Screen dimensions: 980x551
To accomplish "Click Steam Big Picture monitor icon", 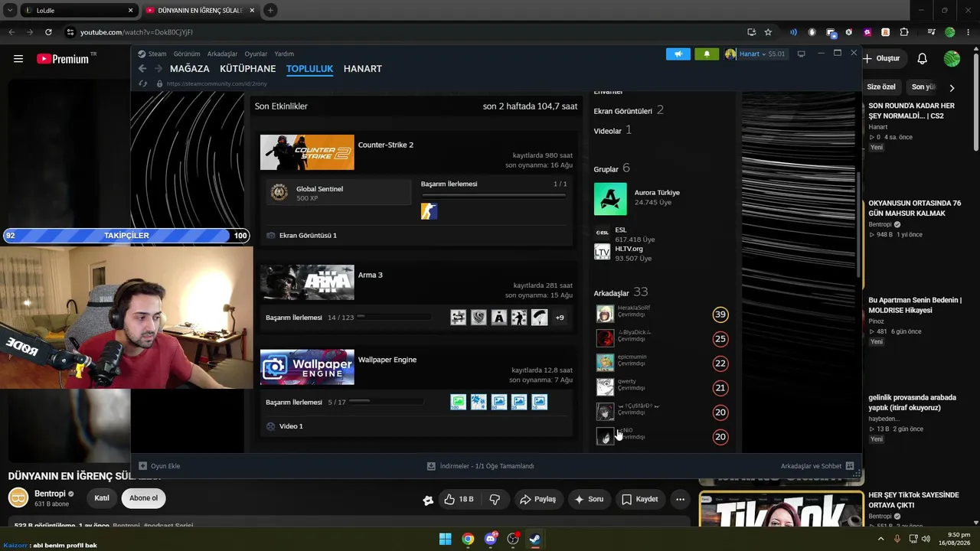I will click(x=801, y=54).
